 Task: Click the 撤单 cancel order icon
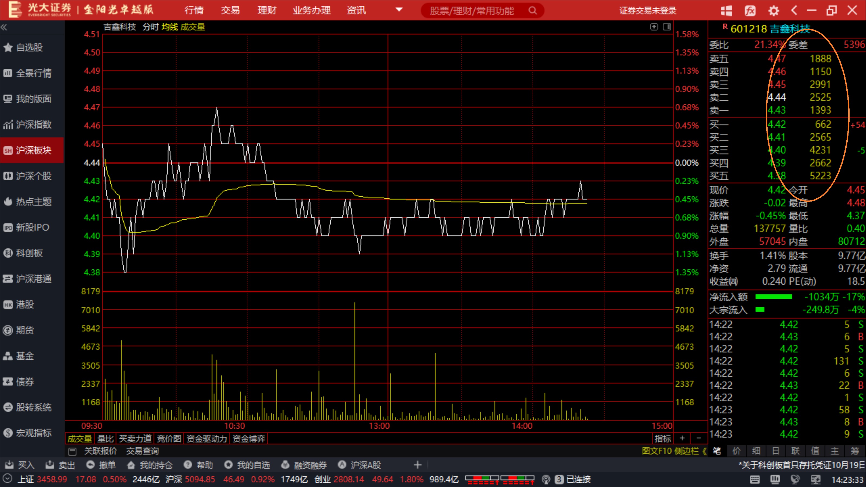point(90,465)
